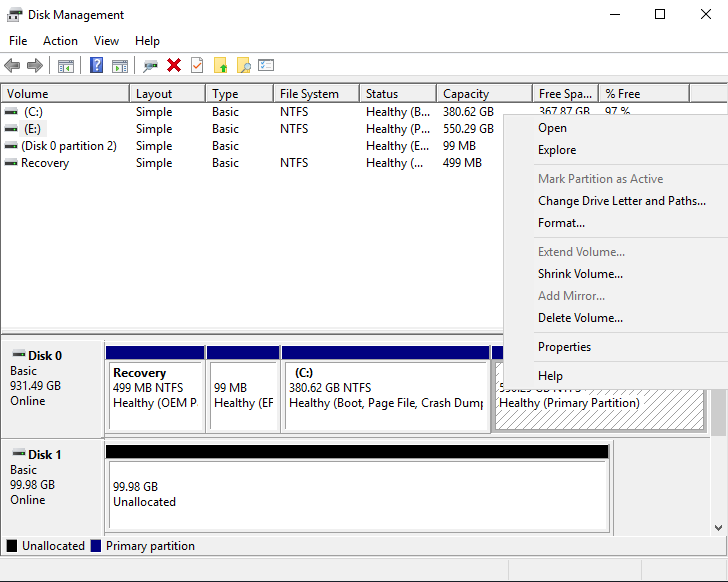Show/hide action pane toolbar icon

(x=120, y=65)
